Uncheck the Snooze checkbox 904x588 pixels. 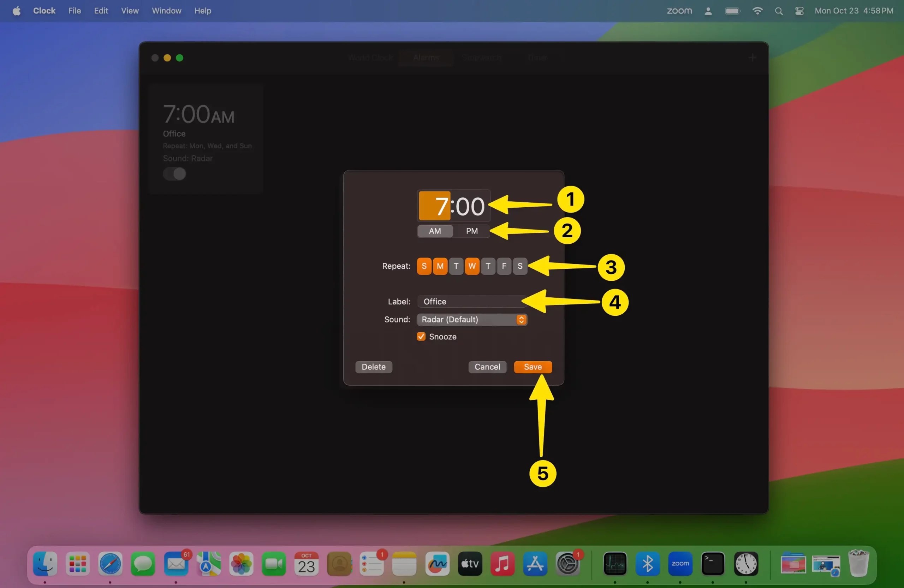[x=421, y=337]
